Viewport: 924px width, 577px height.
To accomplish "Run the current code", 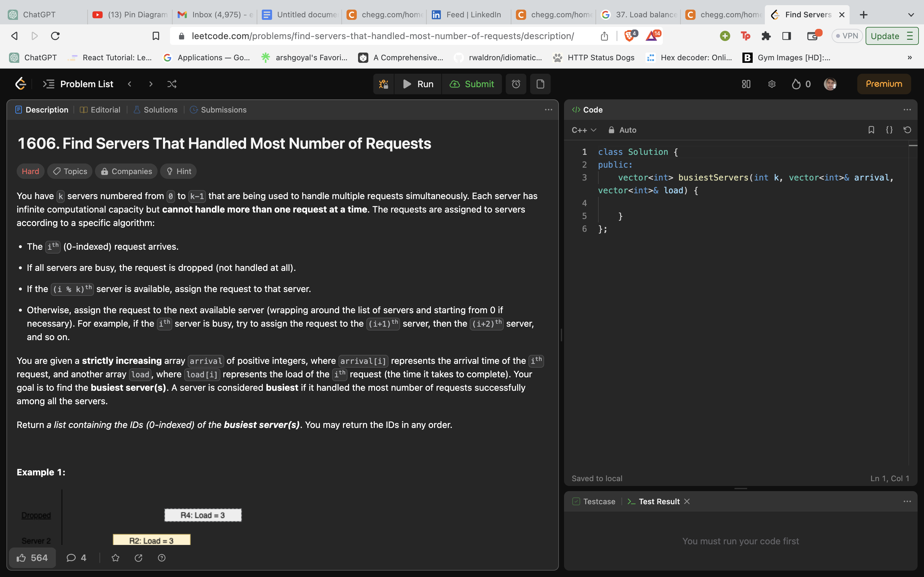I will pos(418,84).
